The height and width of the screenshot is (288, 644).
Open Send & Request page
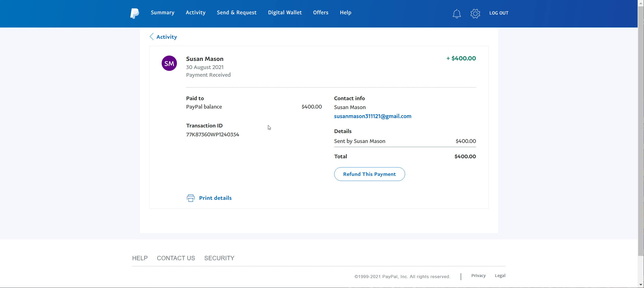pyautogui.click(x=236, y=12)
